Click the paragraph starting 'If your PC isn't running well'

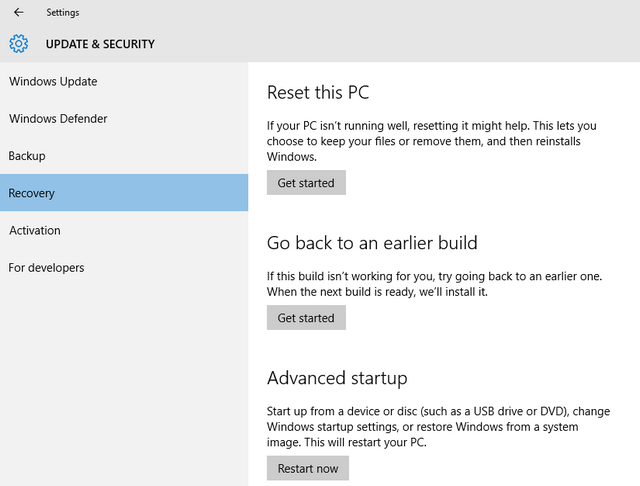click(431, 141)
